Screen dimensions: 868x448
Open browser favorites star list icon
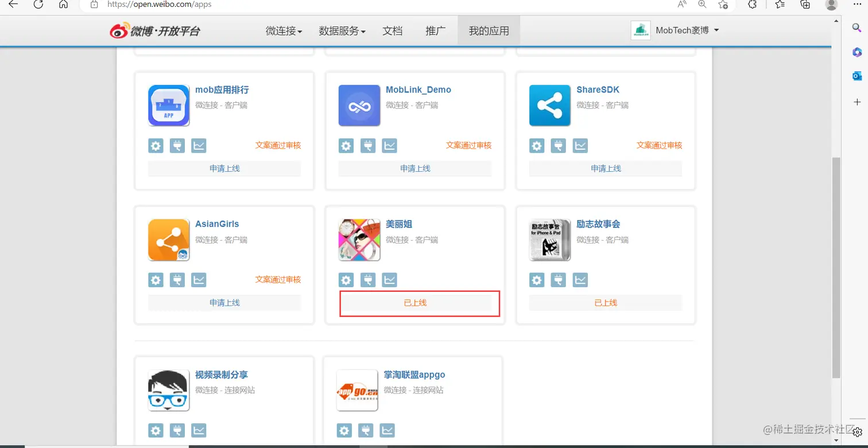(x=780, y=5)
